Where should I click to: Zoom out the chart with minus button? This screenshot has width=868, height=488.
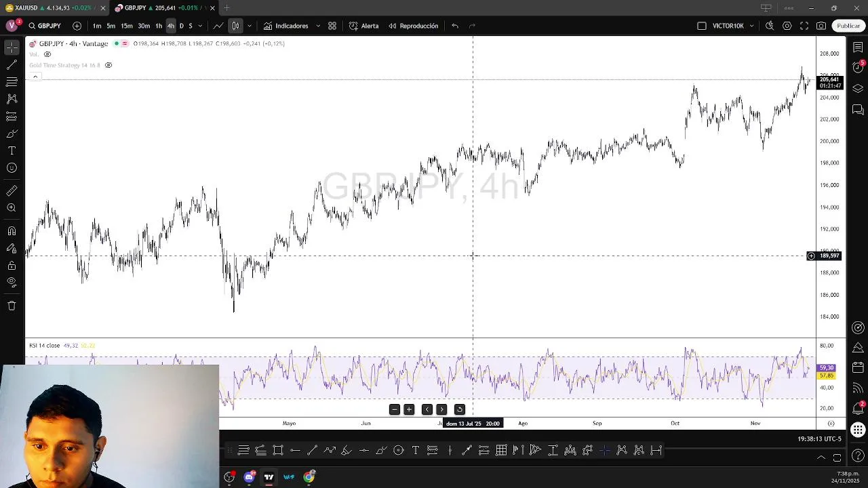[x=394, y=409]
